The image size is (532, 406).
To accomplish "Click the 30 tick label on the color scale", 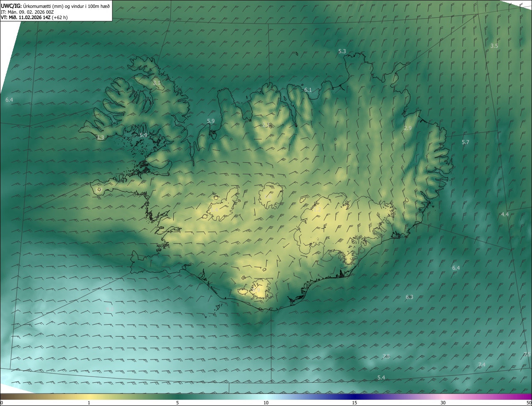I will (x=443, y=403).
